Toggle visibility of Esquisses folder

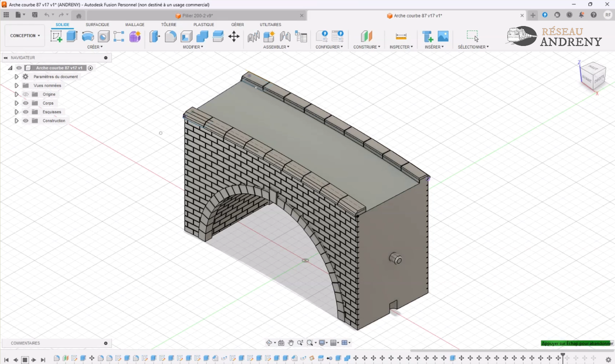26,112
